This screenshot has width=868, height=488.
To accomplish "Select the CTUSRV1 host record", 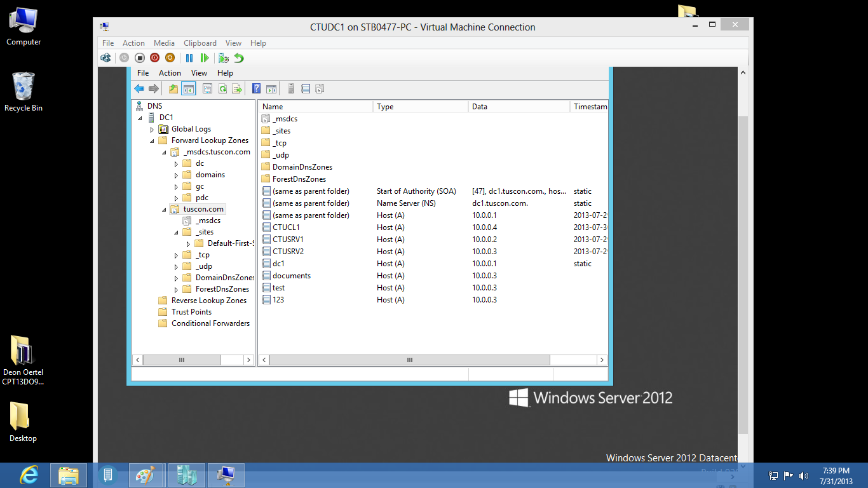I will pos(288,240).
